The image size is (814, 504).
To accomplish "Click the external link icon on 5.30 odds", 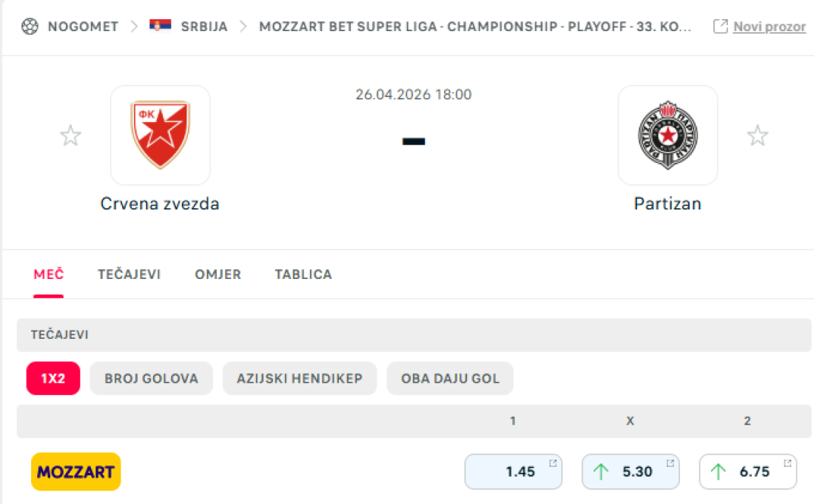I will tap(670, 463).
